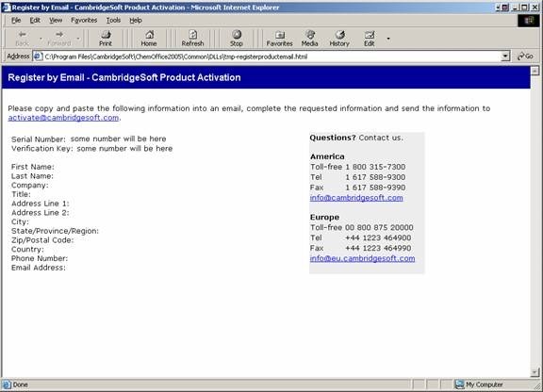Stop page loading
Image resolution: width=543 pixels, height=392 pixels.
(237, 38)
